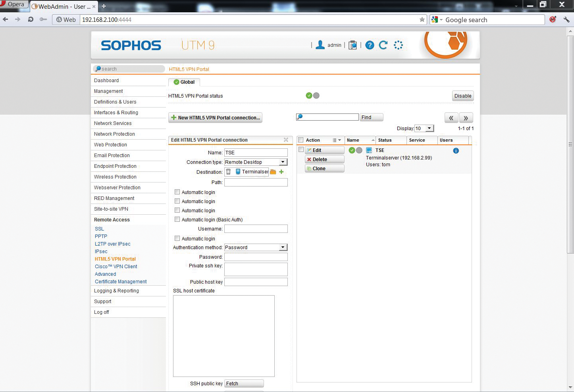The height and width of the screenshot is (392, 574).
Task: Click the magnifier icon in Find field
Action: click(x=300, y=117)
